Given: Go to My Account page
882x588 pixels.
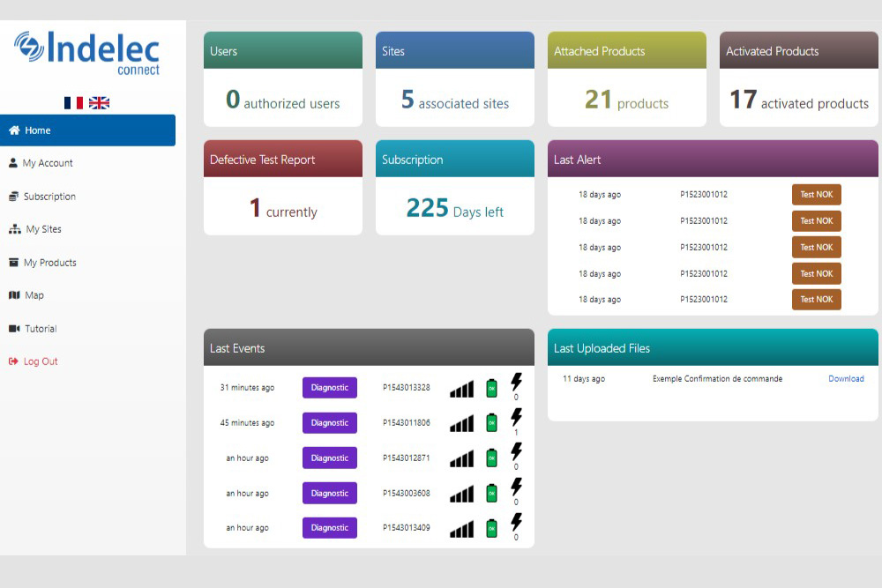Looking at the screenshot, I should pos(48,163).
